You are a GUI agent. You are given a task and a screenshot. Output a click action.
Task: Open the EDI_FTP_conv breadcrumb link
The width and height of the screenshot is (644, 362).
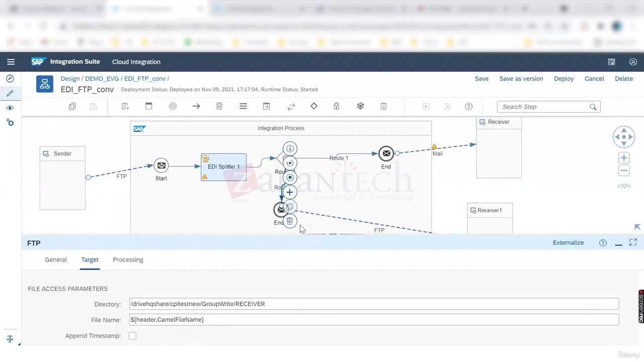tap(145, 78)
